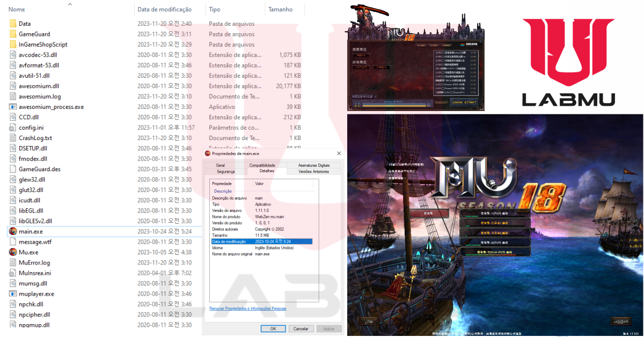Open the GameGuard folder
This screenshot has width=644, height=337.
tap(13, 34)
